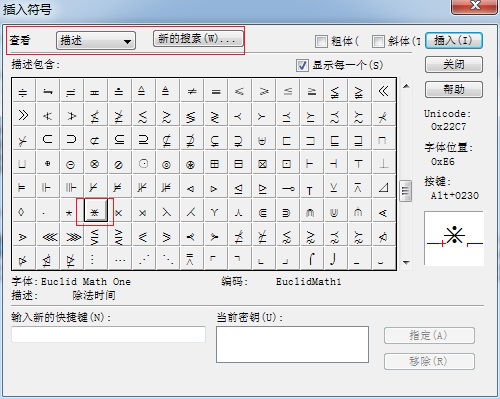Select the much-less-than ≪ symbol
Viewport: 500px width, 399px height.
383,91
